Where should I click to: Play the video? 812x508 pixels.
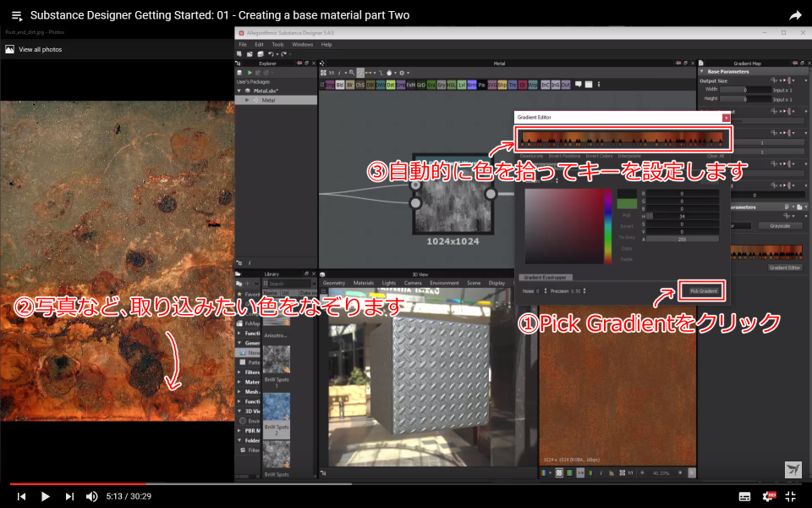[x=45, y=496]
